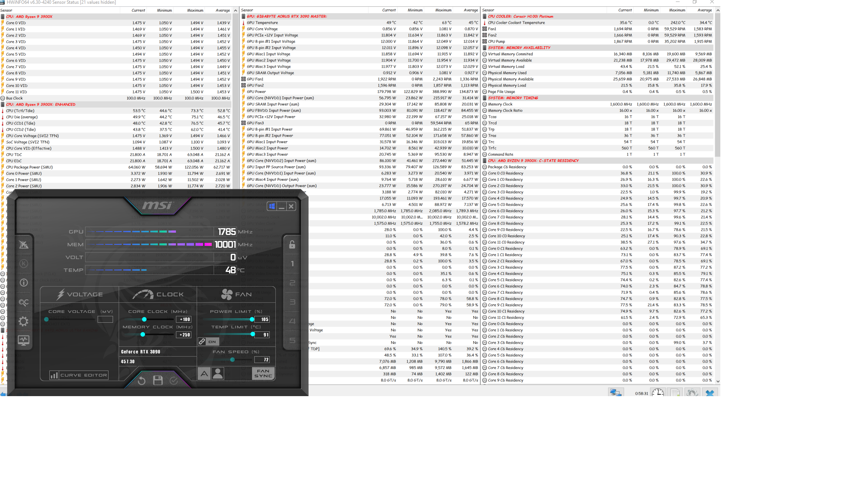Toggle user-defined fan curve mode
Image resolution: width=868 pixels, height=488 pixels.
[x=218, y=374]
